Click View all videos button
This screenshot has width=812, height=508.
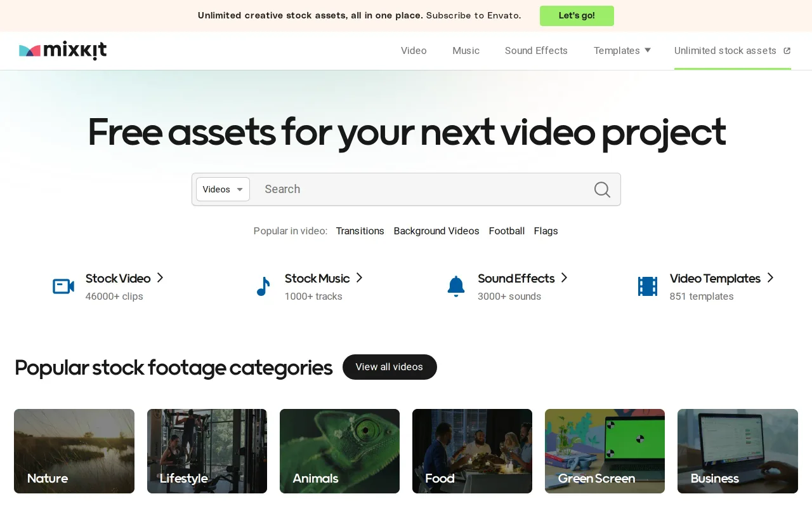tap(390, 367)
